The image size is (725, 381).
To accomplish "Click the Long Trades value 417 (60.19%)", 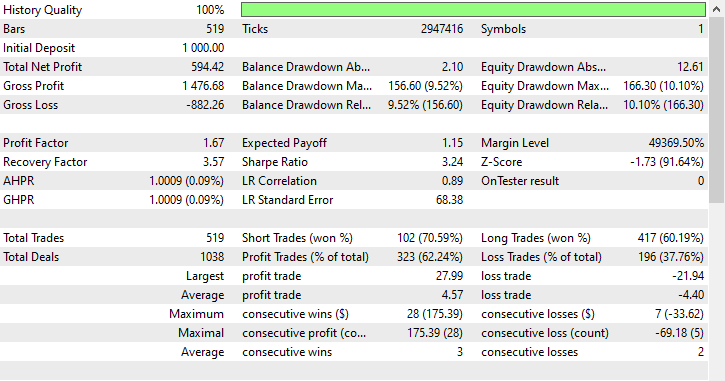I will click(x=670, y=238).
